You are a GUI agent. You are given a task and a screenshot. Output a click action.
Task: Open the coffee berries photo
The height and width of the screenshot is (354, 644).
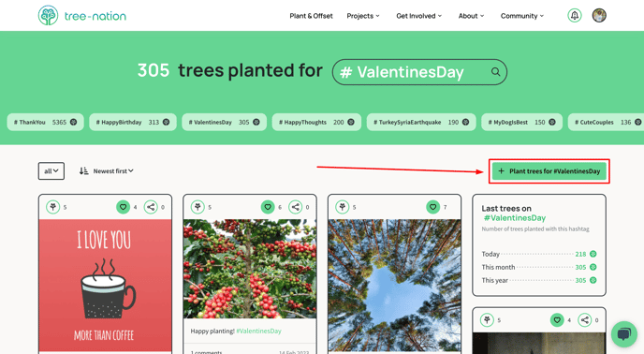click(x=250, y=269)
